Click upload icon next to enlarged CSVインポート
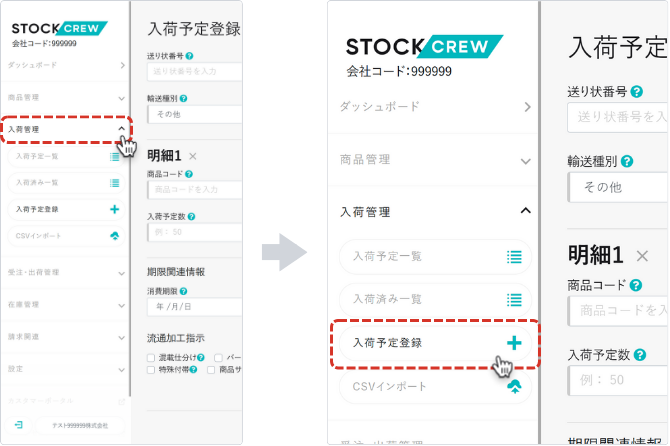The height and width of the screenshot is (446, 670). pyautogui.click(x=514, y=386)
